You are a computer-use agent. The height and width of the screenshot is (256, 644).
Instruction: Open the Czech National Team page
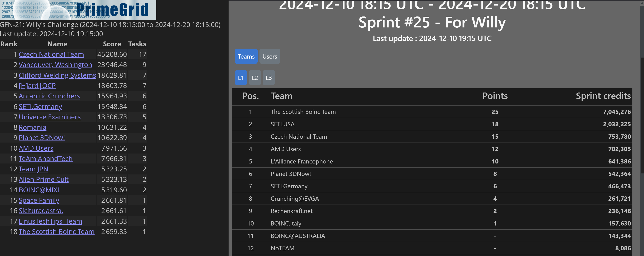51,54
